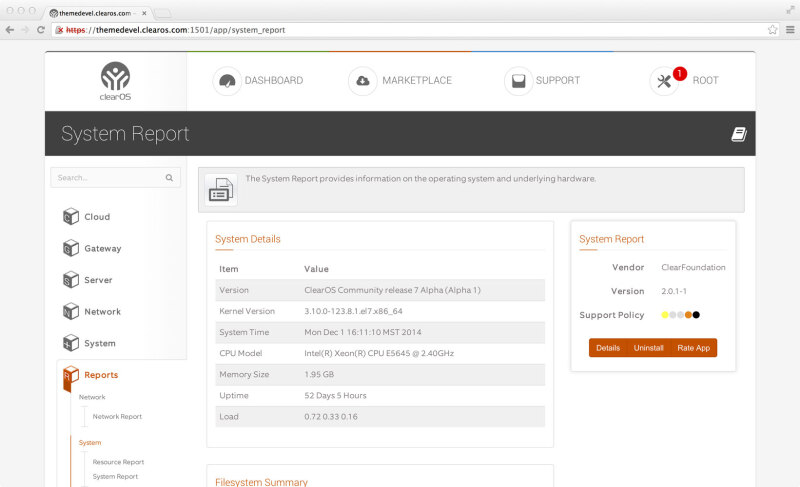The width and height of the screenshot is (800, 487).
Task: Reload the page with refresh icon
Action: click(x=41, y=30)
